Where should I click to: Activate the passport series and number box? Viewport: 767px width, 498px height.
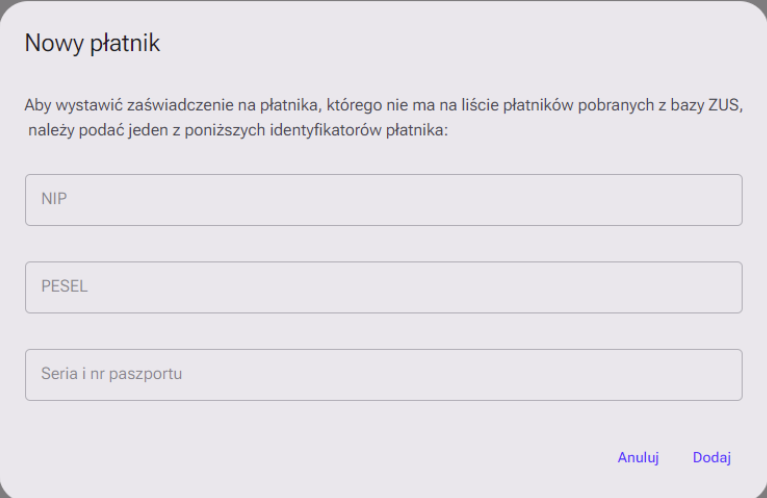pyautogui.click(x=383, y=375)
